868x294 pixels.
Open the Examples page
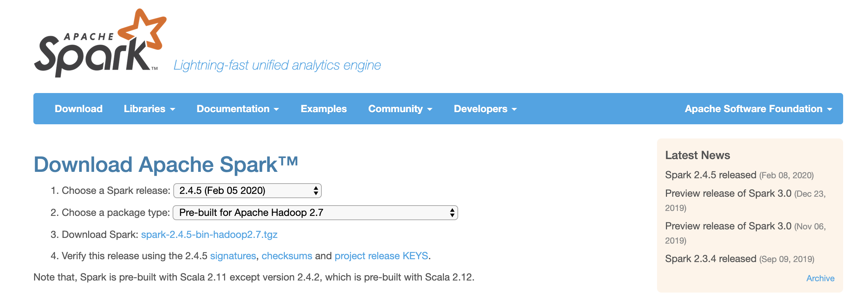click(324, 109)
